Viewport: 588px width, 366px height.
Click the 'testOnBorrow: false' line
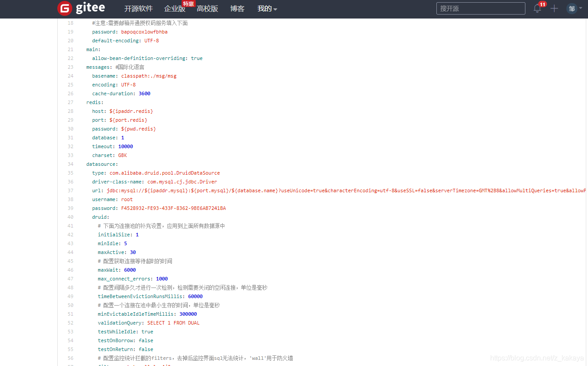pos(126,340)
